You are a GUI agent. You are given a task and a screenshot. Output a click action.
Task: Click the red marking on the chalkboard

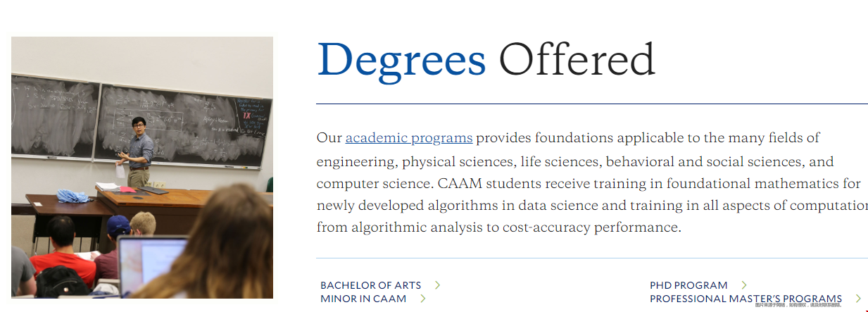click(247, 116)
